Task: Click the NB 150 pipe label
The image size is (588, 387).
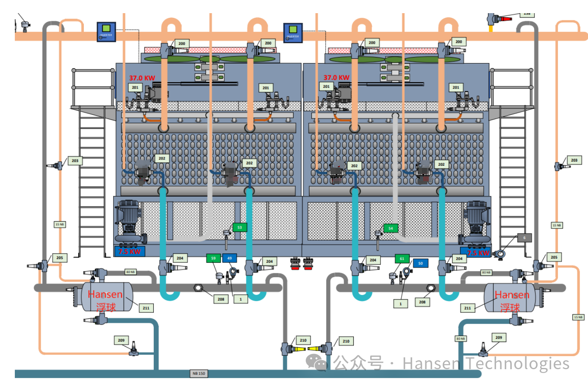Action: click(x=199, y=373)
